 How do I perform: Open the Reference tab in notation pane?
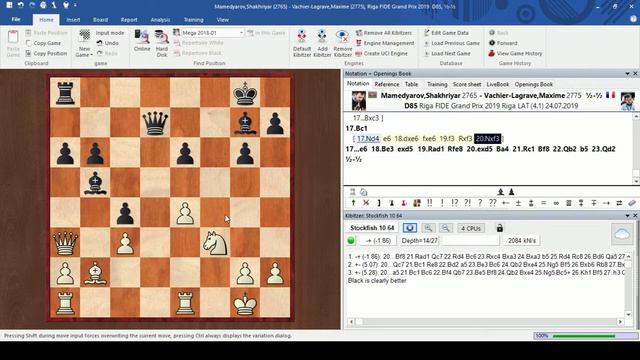(387, 84)
